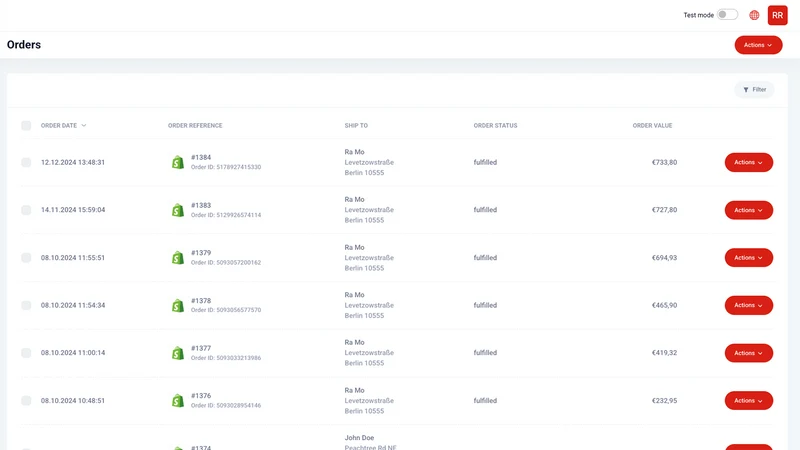Sort by the Order Date column chevron

click(84, 126)
